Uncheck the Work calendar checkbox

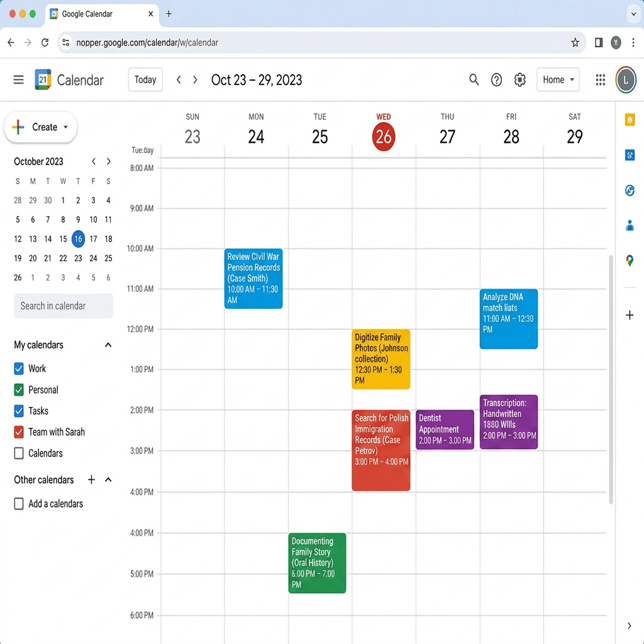tap(19, 369)
